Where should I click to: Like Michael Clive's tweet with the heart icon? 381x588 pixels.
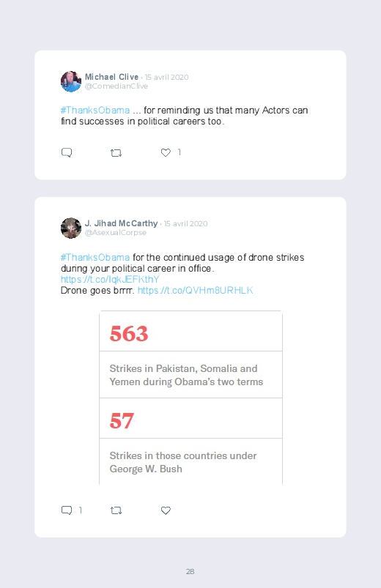(x=166, y=152)
